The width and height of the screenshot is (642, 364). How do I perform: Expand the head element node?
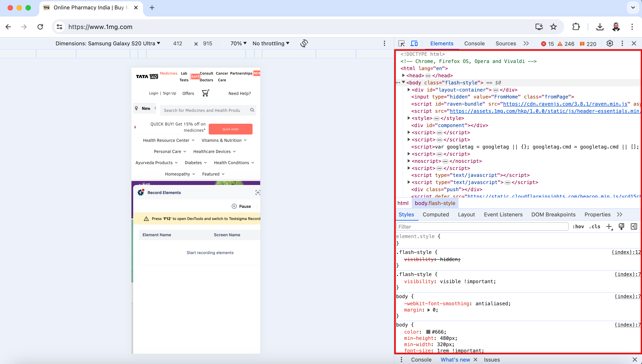[403, 75]
